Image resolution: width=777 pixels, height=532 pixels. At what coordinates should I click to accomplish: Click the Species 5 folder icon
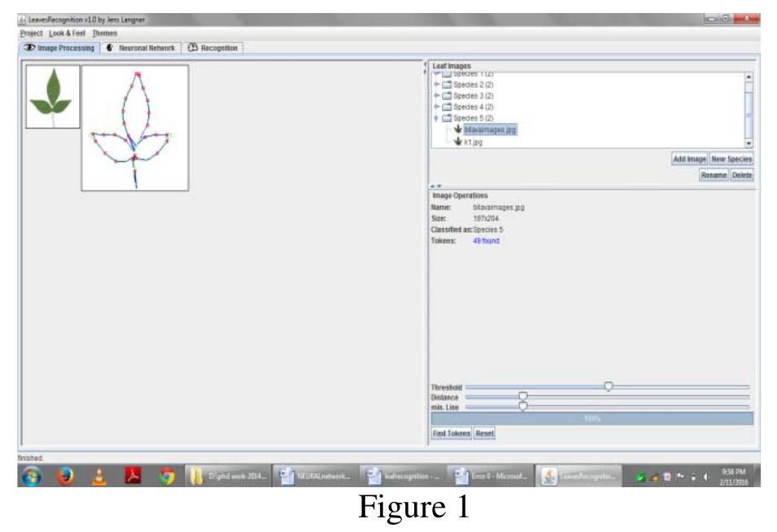click(x=447, y=118)
